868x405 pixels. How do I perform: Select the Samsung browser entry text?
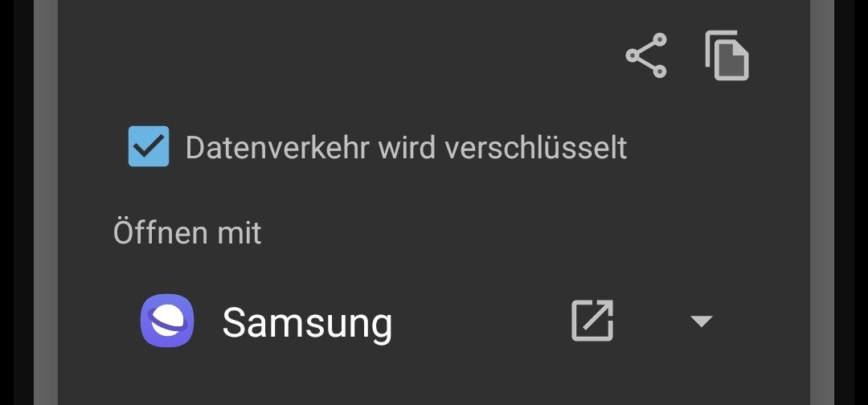pos(307,322)
